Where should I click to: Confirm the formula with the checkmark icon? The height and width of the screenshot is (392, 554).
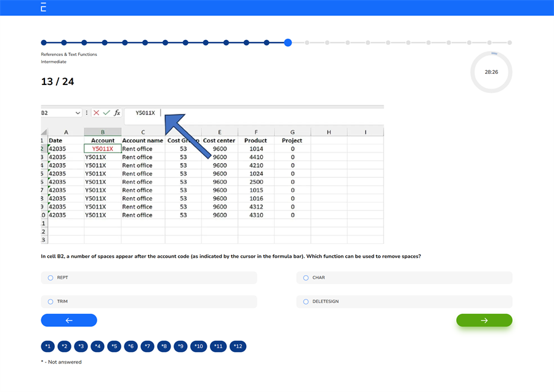pyautogui.click(x=106, y=113)
